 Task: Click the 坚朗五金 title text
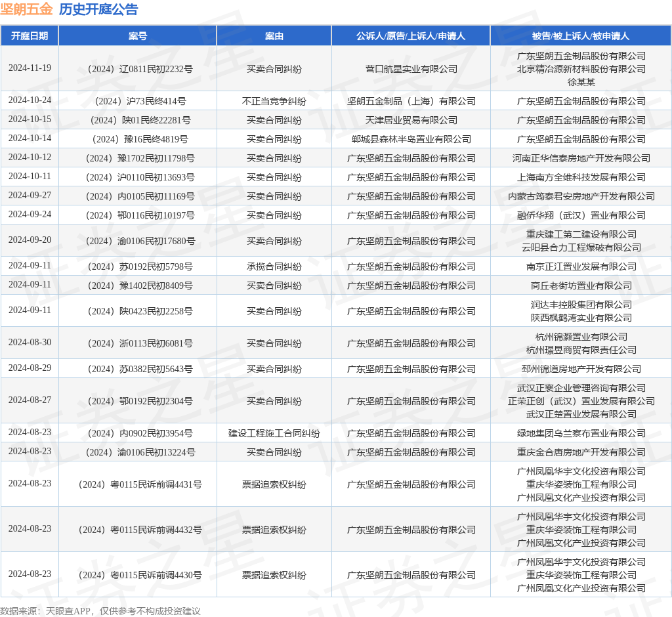pos(26,9)
